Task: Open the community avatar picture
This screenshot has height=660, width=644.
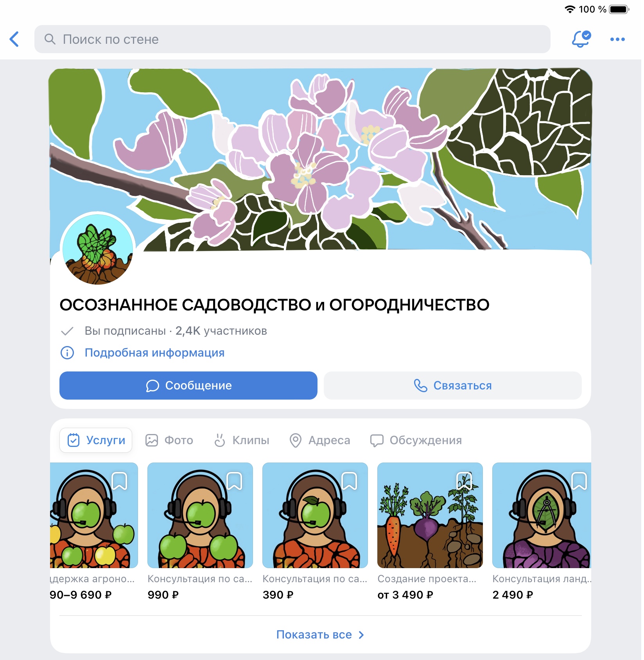Action: [98, 248]
